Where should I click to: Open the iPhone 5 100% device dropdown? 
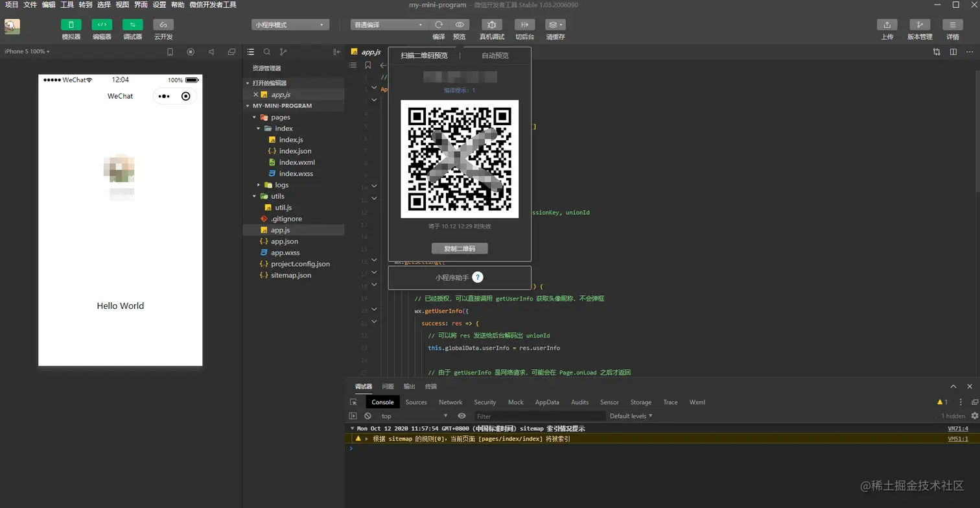point(27,51)
